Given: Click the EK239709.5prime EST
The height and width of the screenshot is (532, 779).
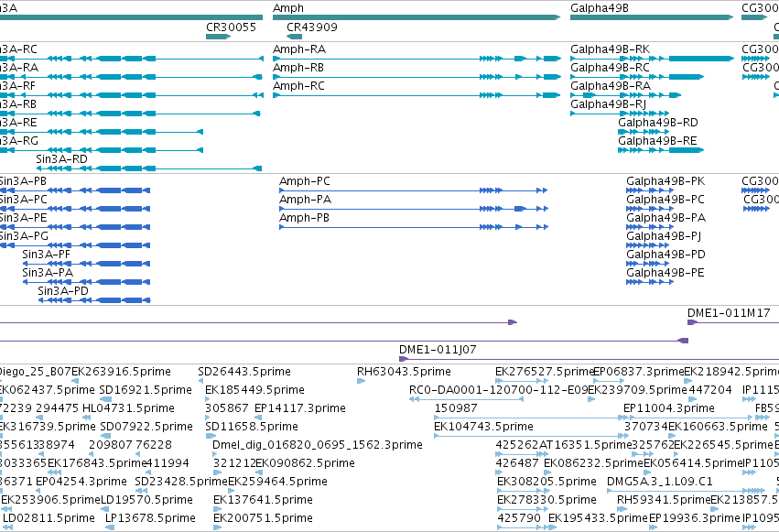Looking at the screenshot, I should pyautogui.click(x=591, y=399).
